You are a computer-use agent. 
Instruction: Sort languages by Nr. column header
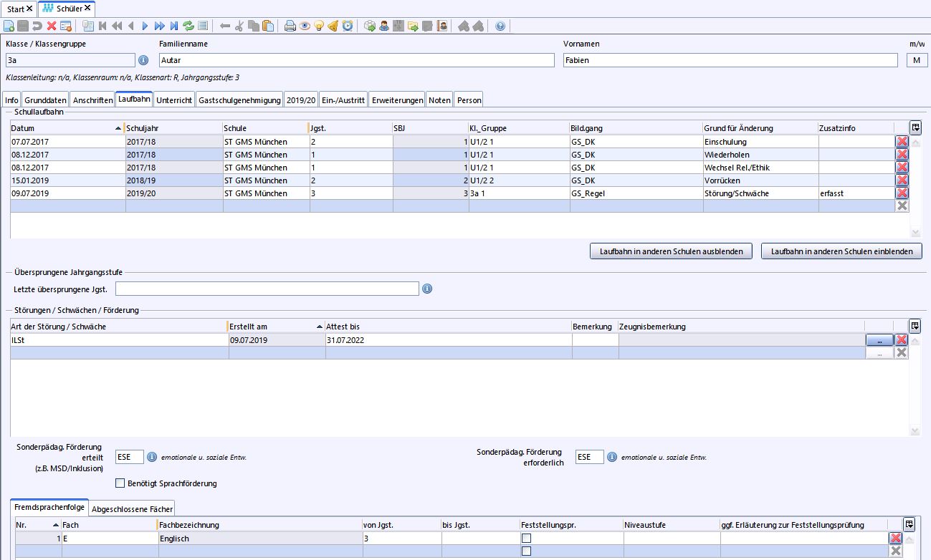coord(37,525)
